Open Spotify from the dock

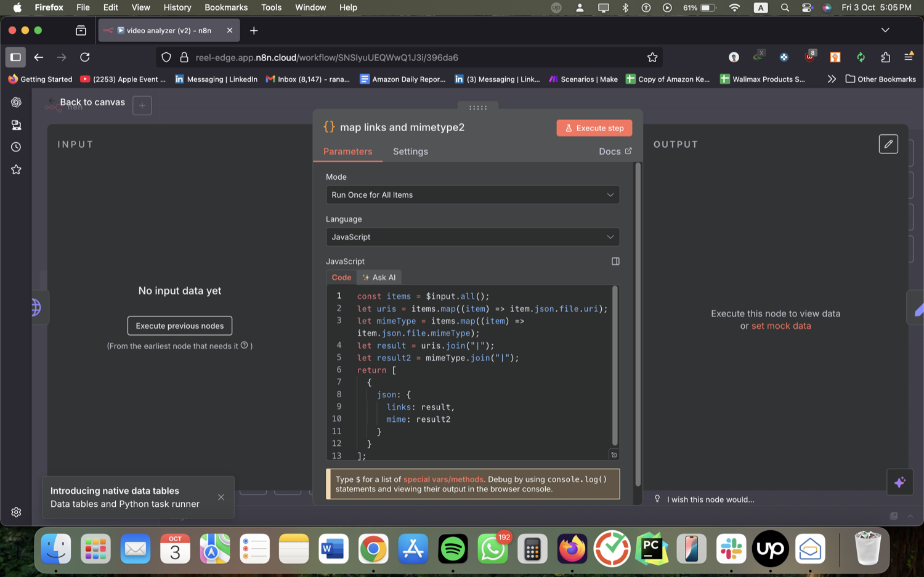point(453,549)
